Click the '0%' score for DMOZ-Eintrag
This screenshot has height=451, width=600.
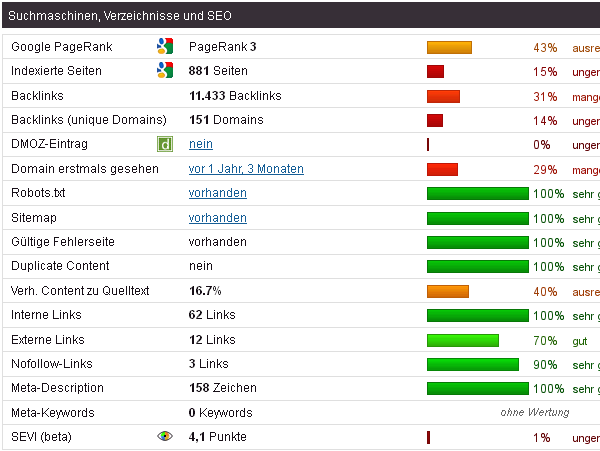[542, 145]
